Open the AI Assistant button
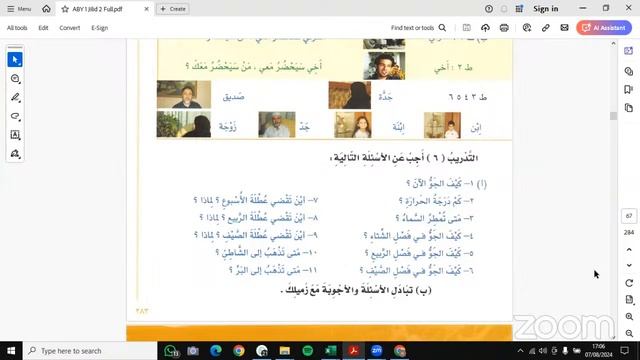This screenshot has width=640, height=360. click(x=604, y=28)
